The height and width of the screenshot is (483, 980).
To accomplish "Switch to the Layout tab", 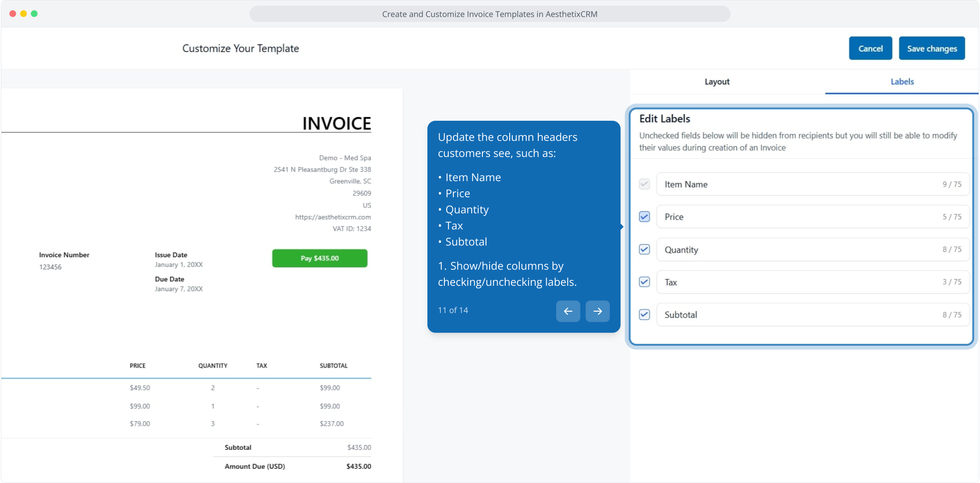I will pyautogui.click(x=717, y=82).
